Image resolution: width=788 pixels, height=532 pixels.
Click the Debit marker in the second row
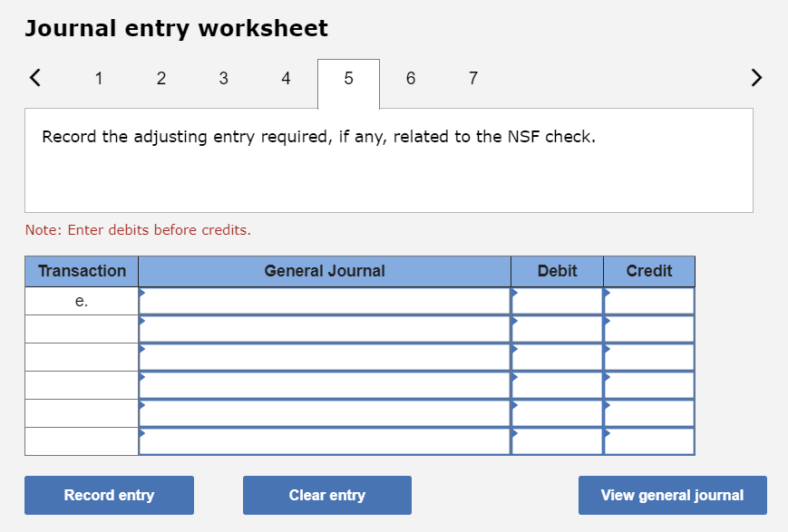(514, 322)
